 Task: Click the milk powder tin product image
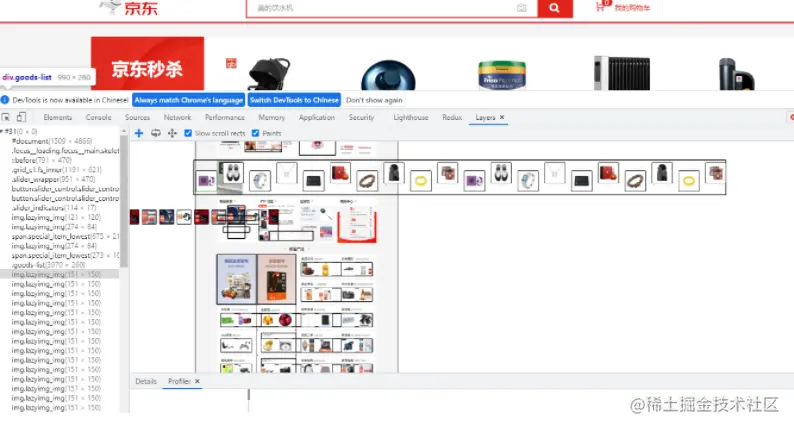coord(502,74)
